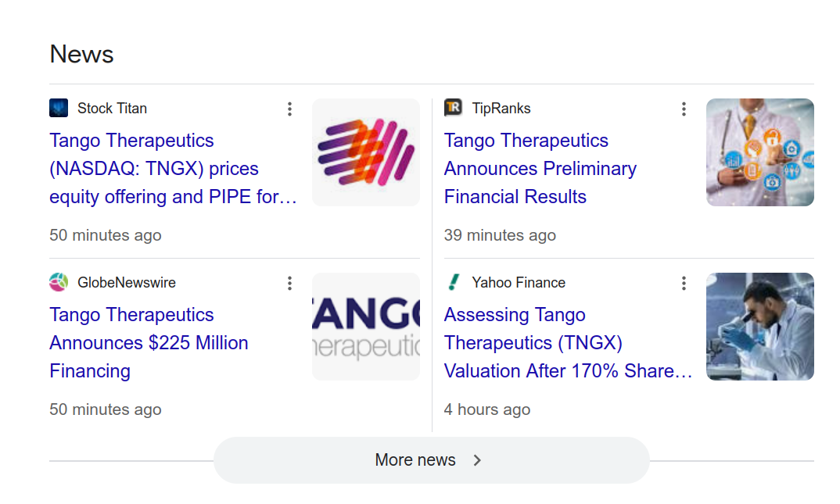Open the equity offering and PIPE headline
840x504 pixels.
173,169
